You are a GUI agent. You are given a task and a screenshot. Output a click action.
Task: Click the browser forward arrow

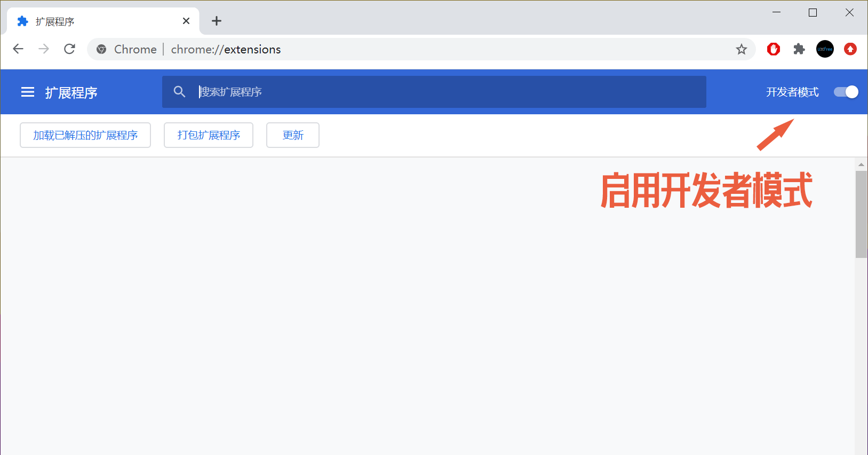click(44, 49)
